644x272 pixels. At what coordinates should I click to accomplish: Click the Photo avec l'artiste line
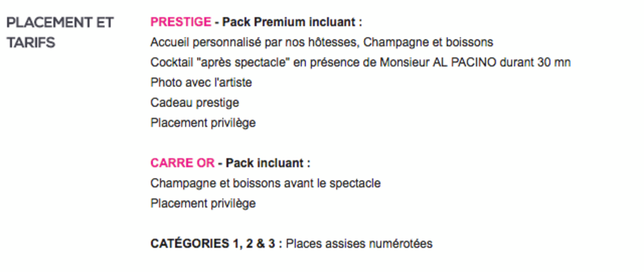(201, 82)
